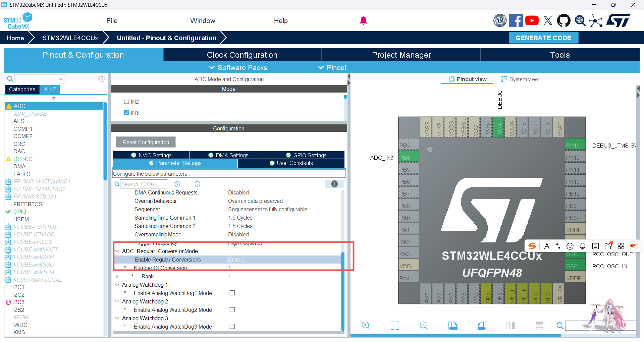
Task: Click the Sogou input method S icon
Action: (x=532, y=246)
